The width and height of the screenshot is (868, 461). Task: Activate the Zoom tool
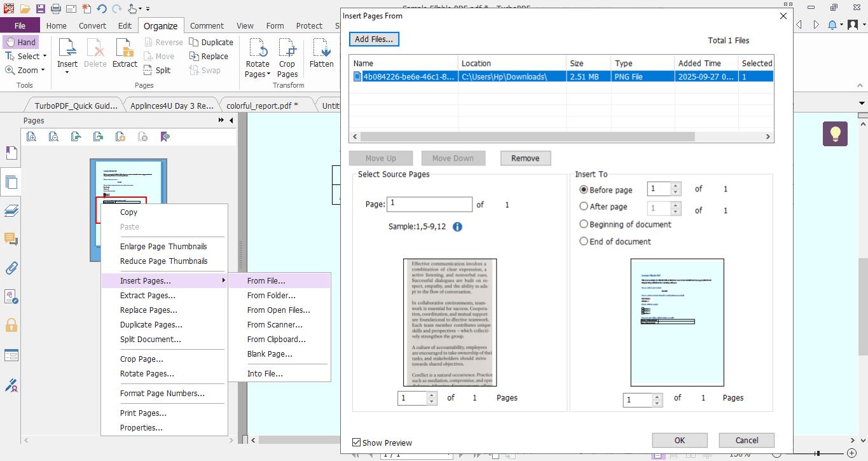[x=24, y=70]
